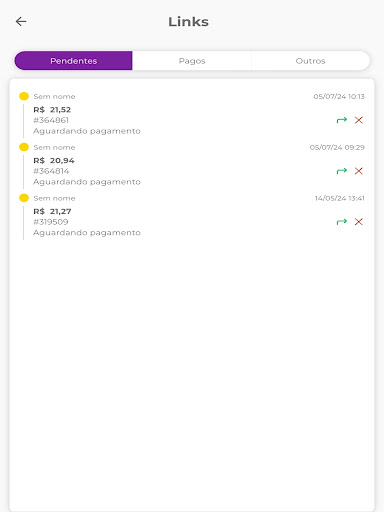Image resolution: width=384 pixels, height=512 pixels.
Task: Open the R$ 21,27 pending link entry
Action: pyautogui.click(x=192, y=215)
